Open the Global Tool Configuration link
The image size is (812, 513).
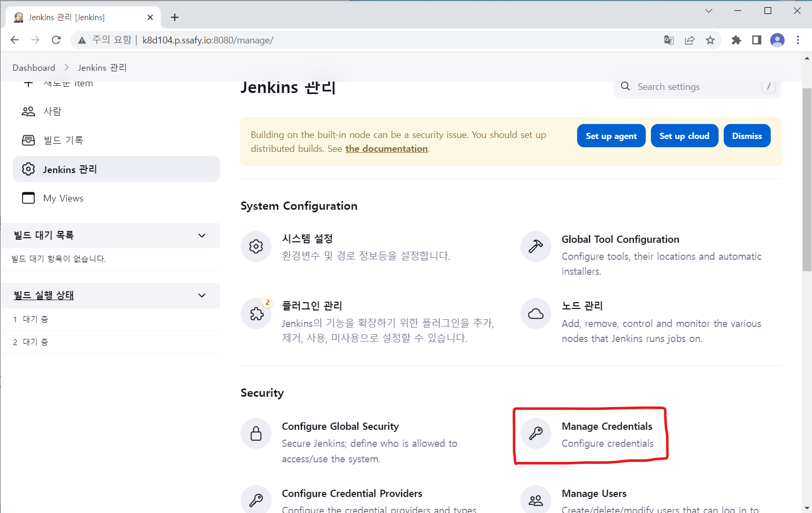pos(620,239)
